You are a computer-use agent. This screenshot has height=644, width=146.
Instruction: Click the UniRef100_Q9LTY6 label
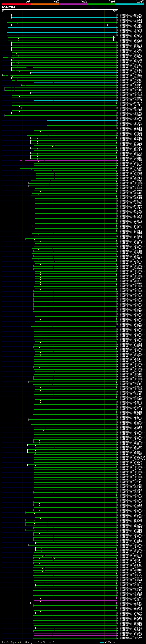coord(131,93)
